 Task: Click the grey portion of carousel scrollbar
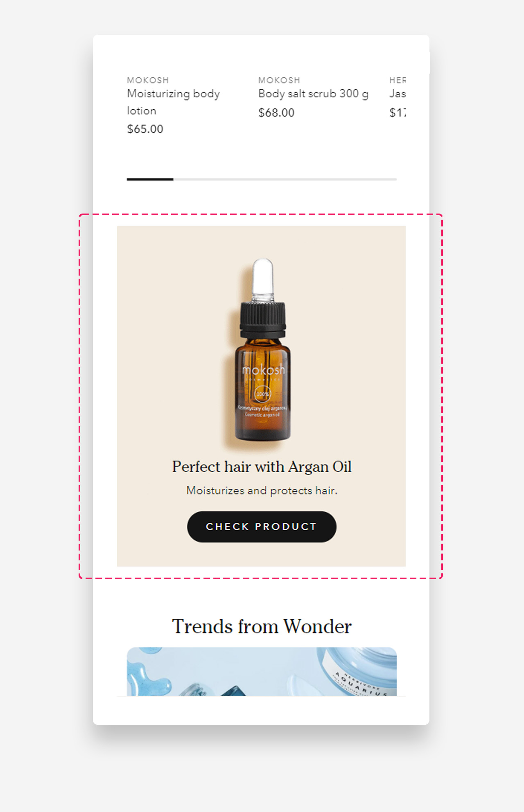point(285,179)
